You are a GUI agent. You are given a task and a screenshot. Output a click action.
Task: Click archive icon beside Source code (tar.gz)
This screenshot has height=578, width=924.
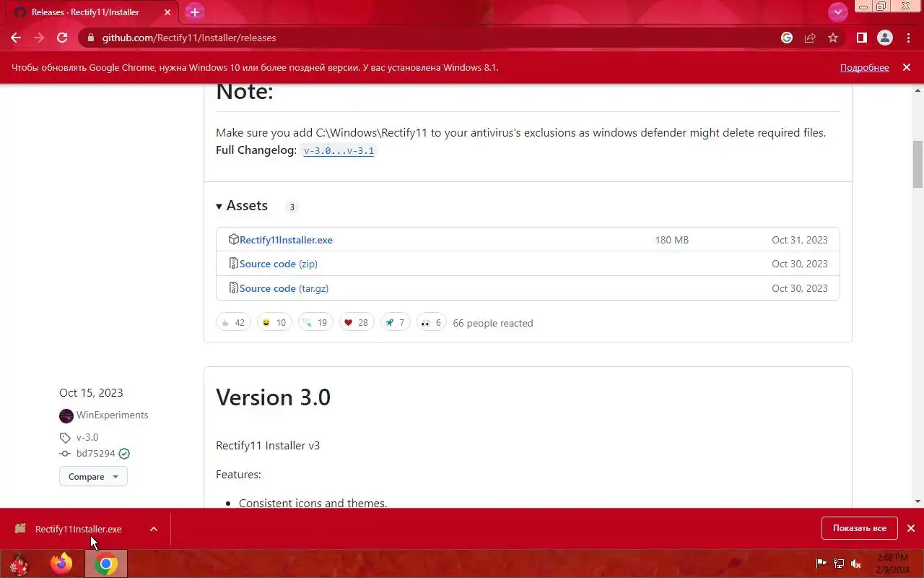(233, 288)
